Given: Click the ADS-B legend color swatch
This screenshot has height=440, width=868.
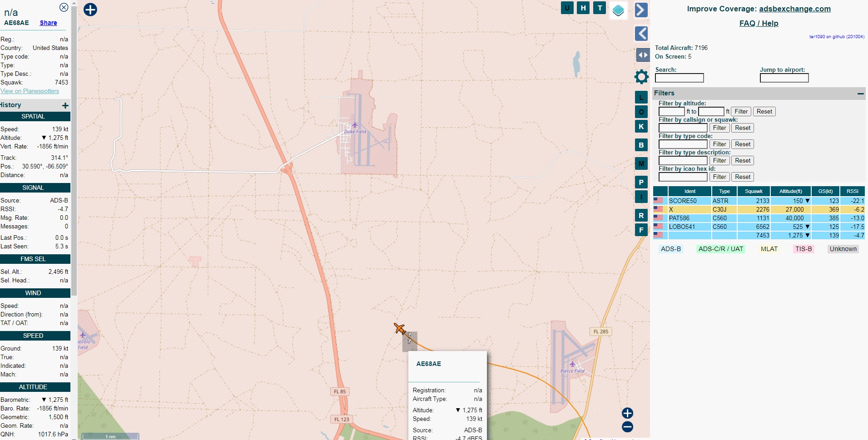Looking at the screenshot, I should coord(671,249).
